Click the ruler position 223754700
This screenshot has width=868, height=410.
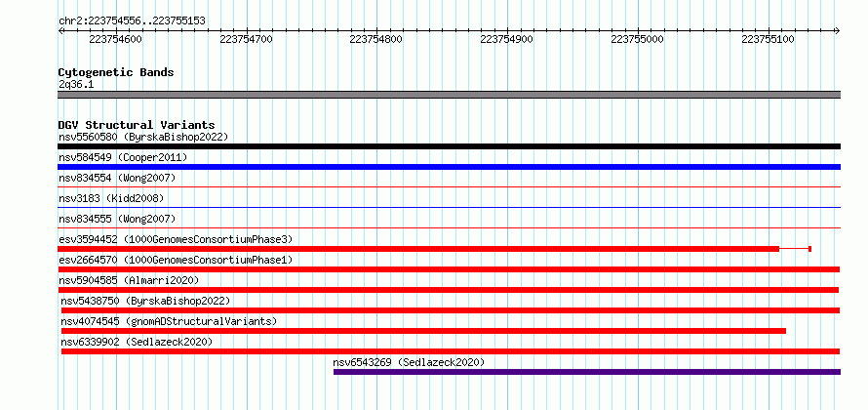(247, 39)
